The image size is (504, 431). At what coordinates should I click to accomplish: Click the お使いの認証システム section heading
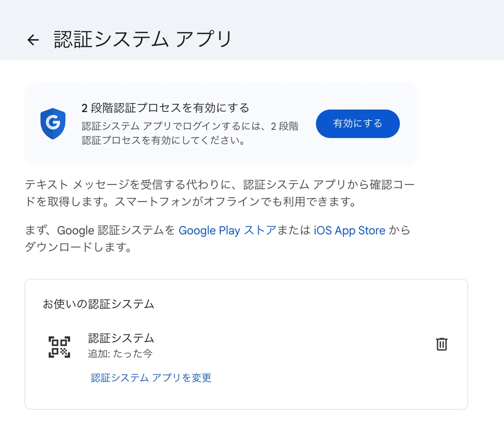pos(99,304)
